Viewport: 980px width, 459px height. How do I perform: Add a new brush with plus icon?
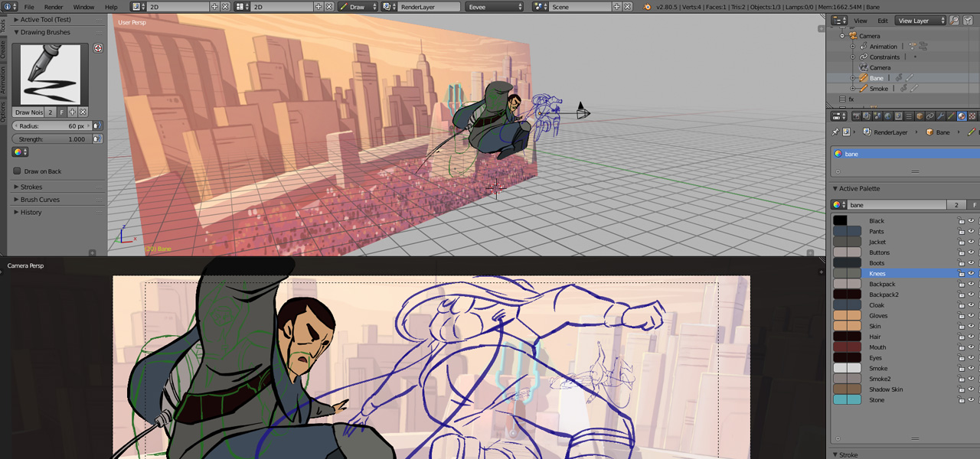[73, 112]
